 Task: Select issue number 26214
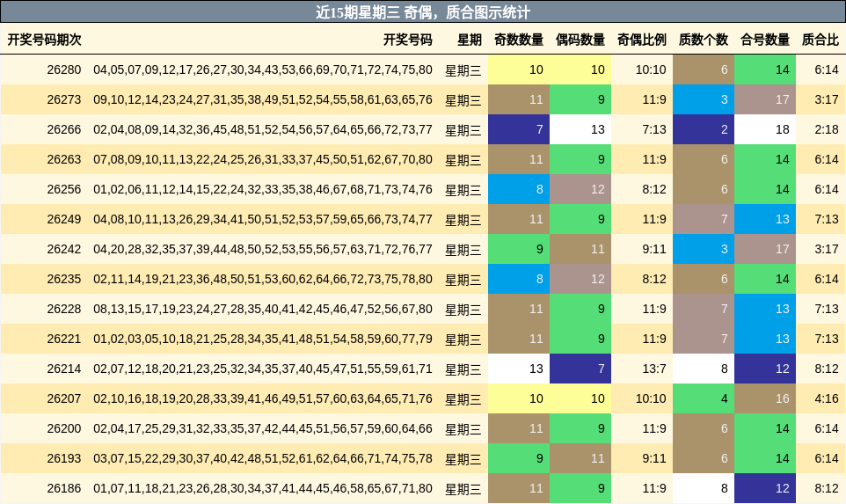pyautogui.click(x=63, y=369)
